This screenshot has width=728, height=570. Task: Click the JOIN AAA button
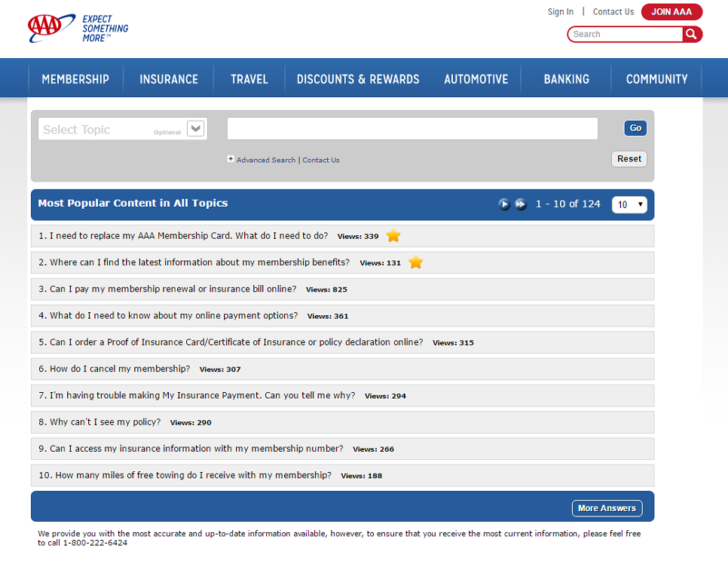pyautogui.click(x=671, y=12)
